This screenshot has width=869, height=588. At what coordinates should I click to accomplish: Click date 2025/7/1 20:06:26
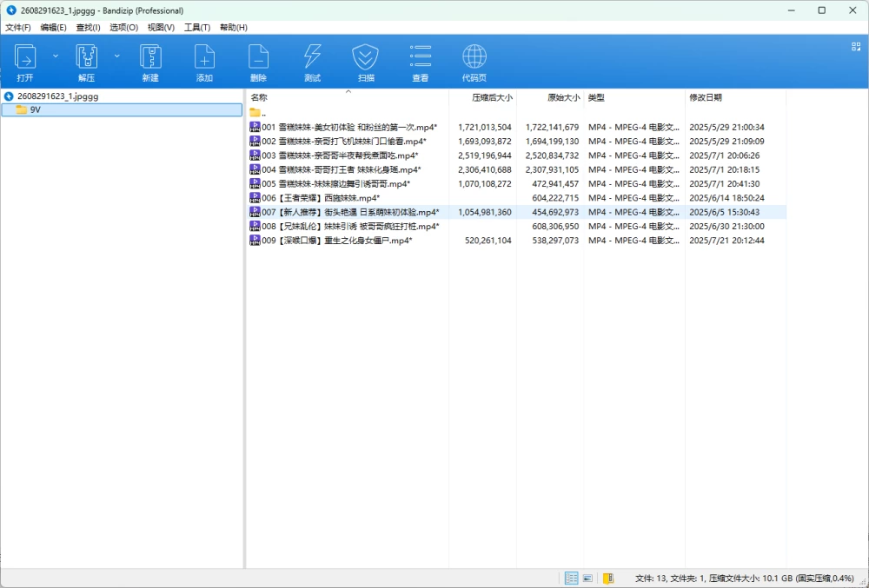pyautogui.click(x=725, y=155)
